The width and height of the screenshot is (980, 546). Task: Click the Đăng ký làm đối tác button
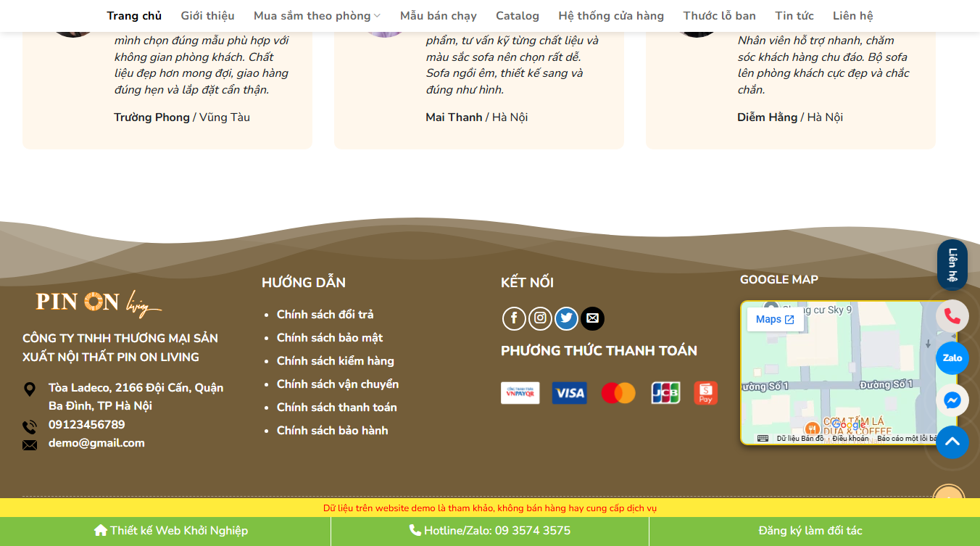point(810,531)
